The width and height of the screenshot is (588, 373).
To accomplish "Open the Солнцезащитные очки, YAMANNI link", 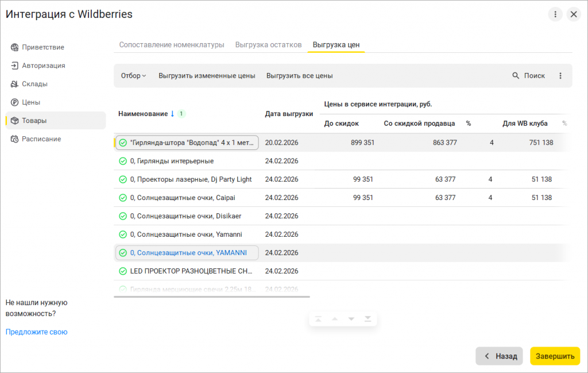I will 188,253.
